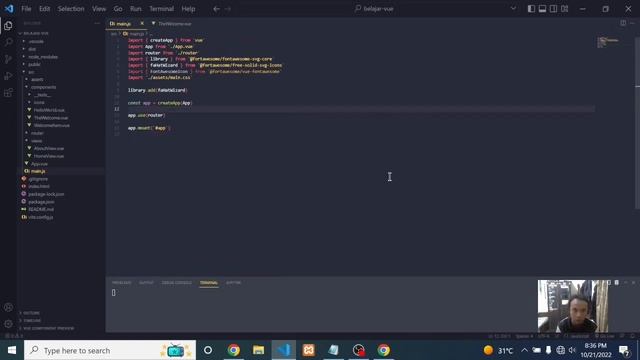This screenshot has height=360, width=640.
Task: Switch to the Problems panel tab
Action: pyautogui.click(x=122, y=282)
